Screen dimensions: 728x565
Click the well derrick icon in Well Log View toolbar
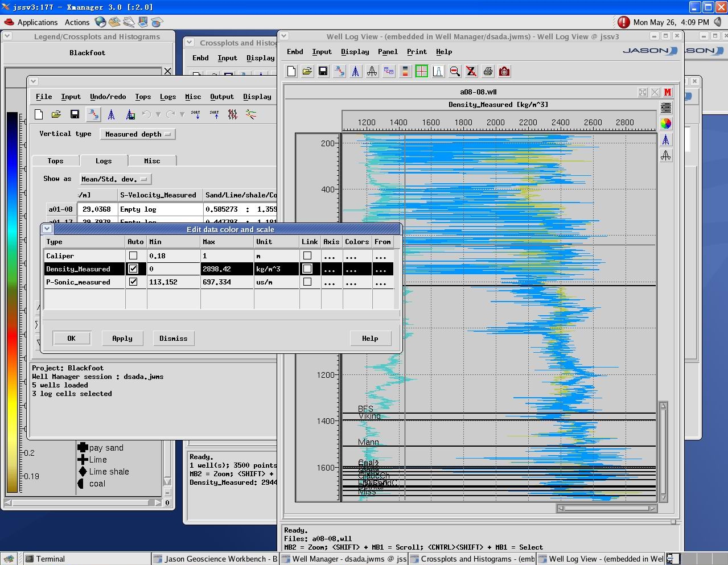coord(356,71)
